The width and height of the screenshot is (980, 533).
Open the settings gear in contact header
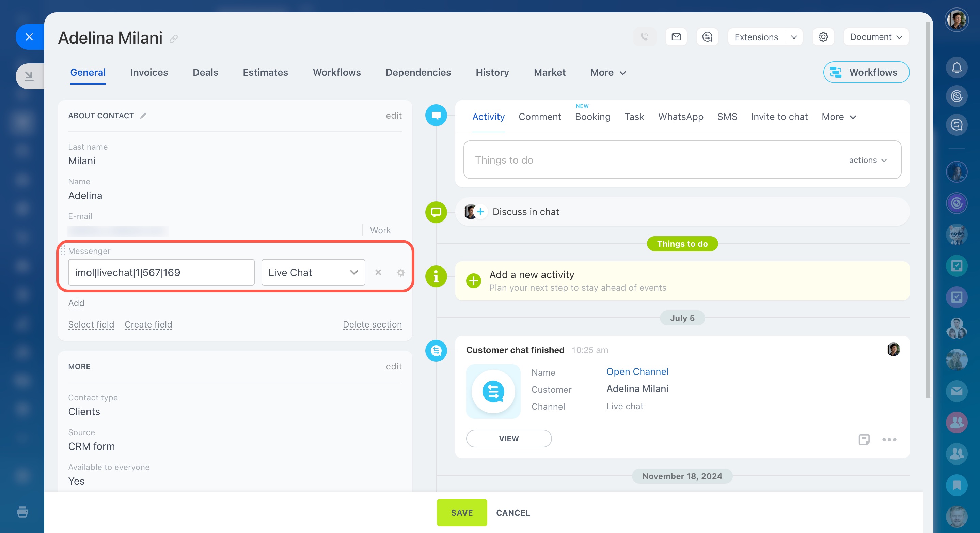click(823, 37)
